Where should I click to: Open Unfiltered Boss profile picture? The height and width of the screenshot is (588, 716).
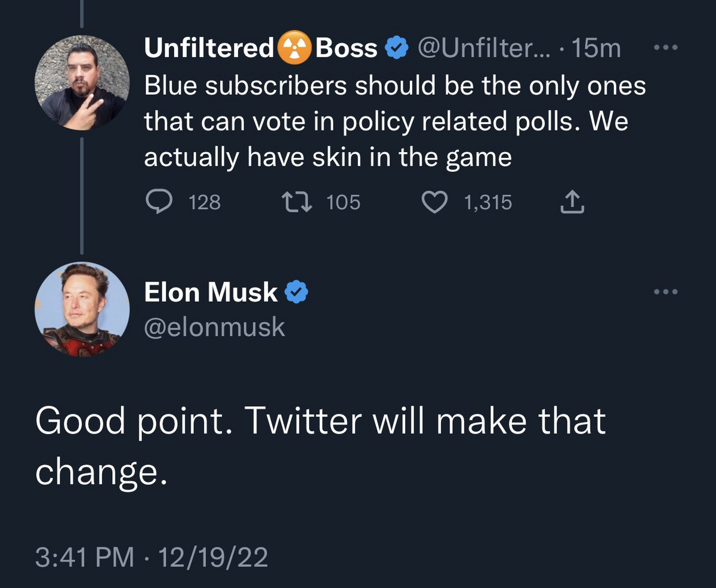[x=82, y=82]
